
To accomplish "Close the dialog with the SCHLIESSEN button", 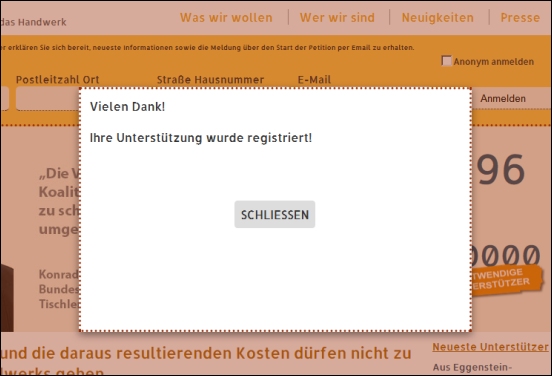I will (275, 214).
